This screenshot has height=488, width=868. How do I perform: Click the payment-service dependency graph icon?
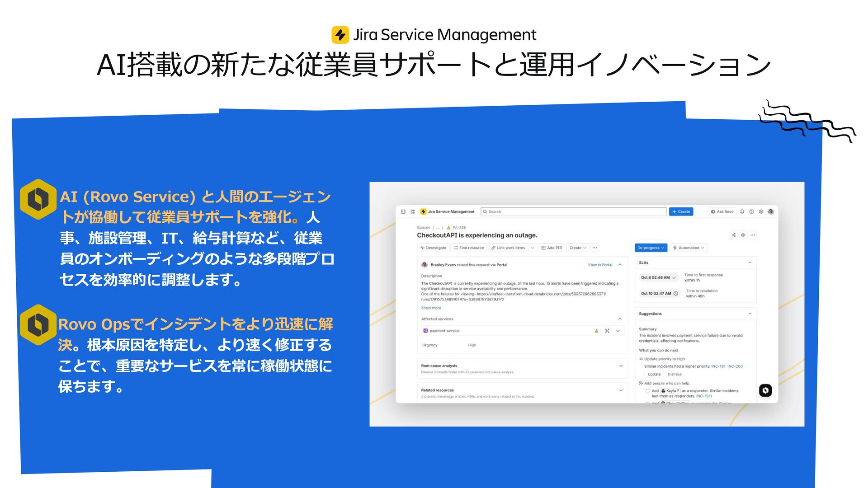(607, 331)
